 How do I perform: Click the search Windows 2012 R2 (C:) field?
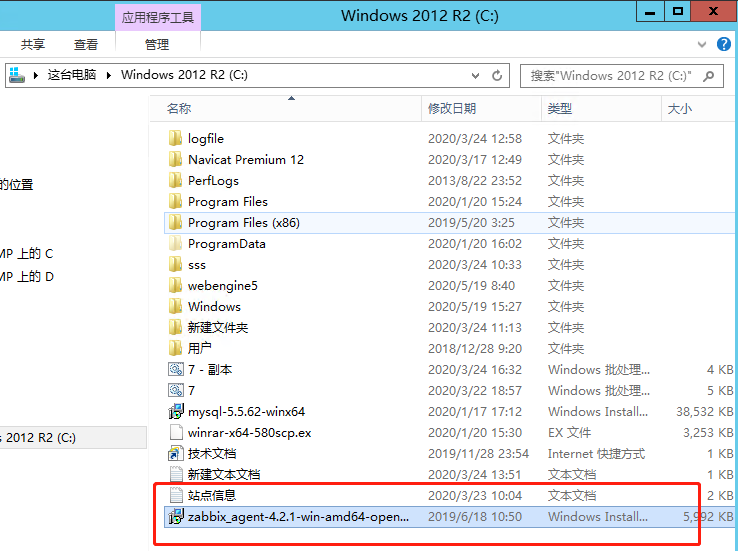click(621, 76)
